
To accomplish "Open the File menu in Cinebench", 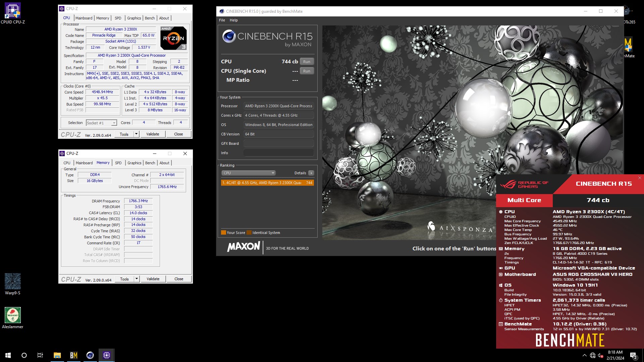I will (x=222, y=20).
